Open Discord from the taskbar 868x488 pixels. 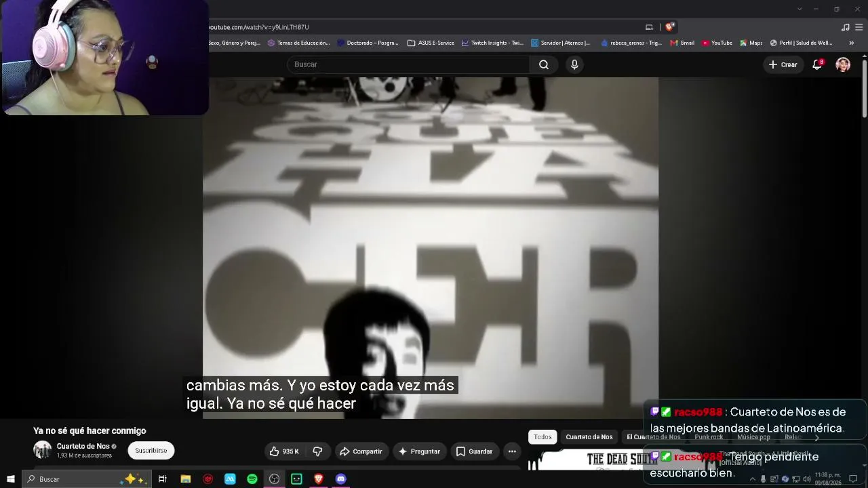click(x=341, y=479)
